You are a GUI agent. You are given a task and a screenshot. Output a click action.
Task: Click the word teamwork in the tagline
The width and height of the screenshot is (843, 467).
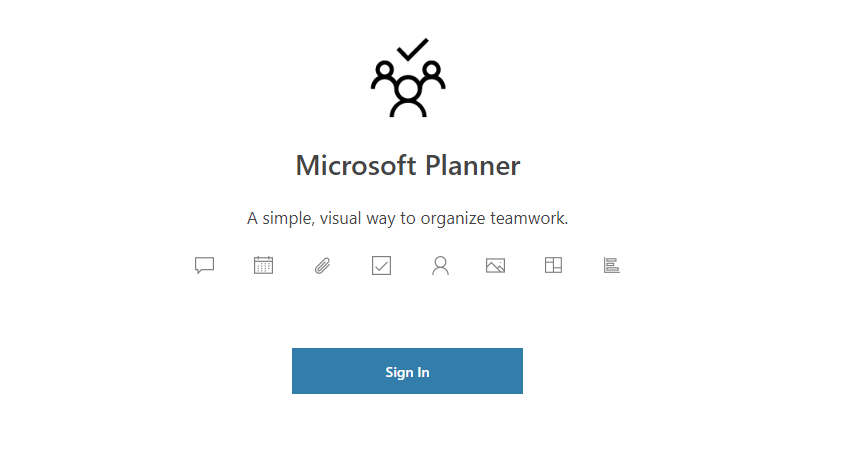529,218
